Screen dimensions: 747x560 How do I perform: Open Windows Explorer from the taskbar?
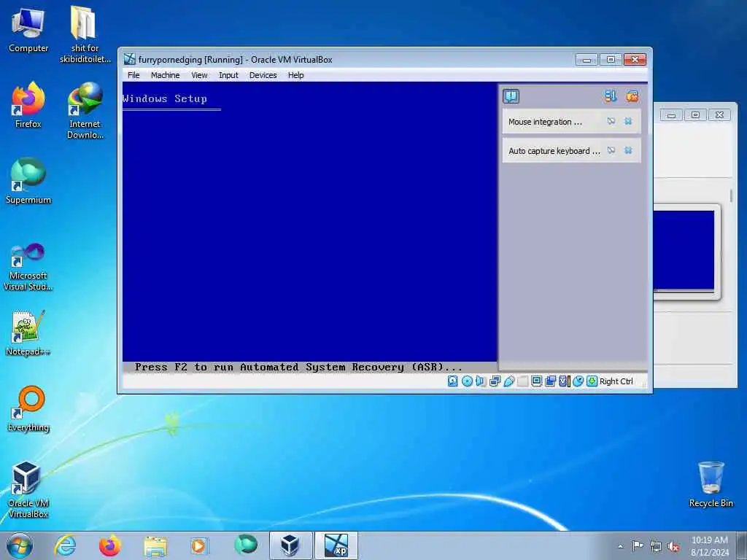point(155,545)
